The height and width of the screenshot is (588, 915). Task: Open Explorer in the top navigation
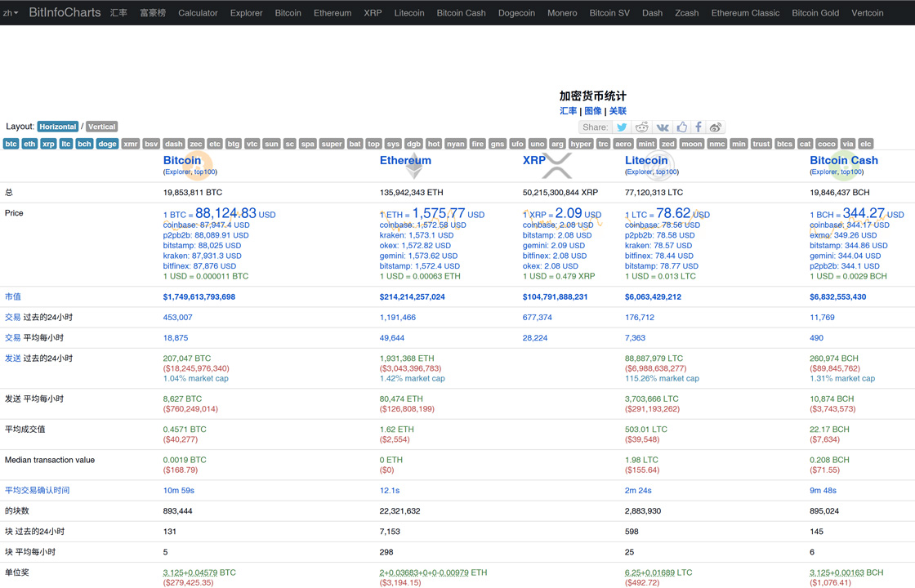[246, 13]
